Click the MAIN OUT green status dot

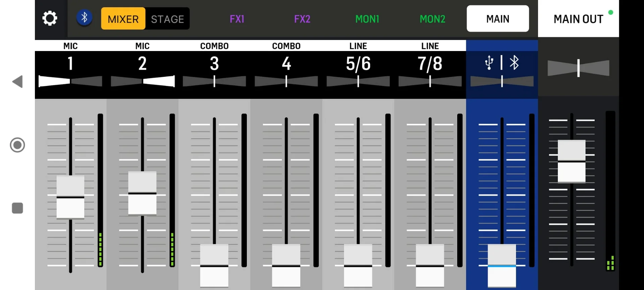tap(611, 12)
